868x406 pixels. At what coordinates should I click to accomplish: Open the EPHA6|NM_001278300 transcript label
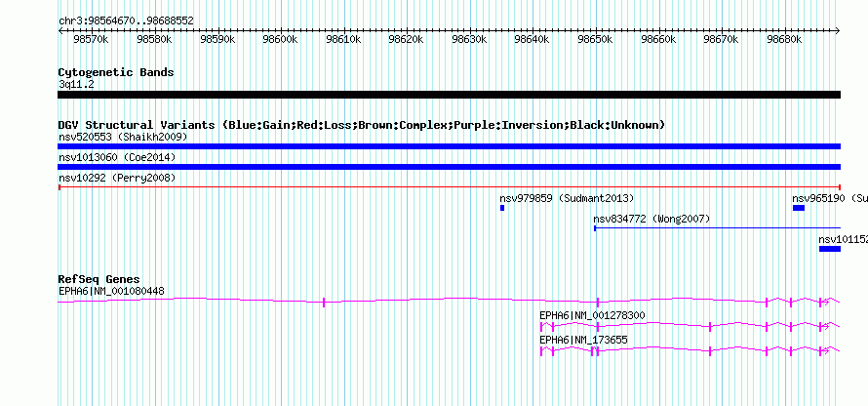(x=592, y=315)
